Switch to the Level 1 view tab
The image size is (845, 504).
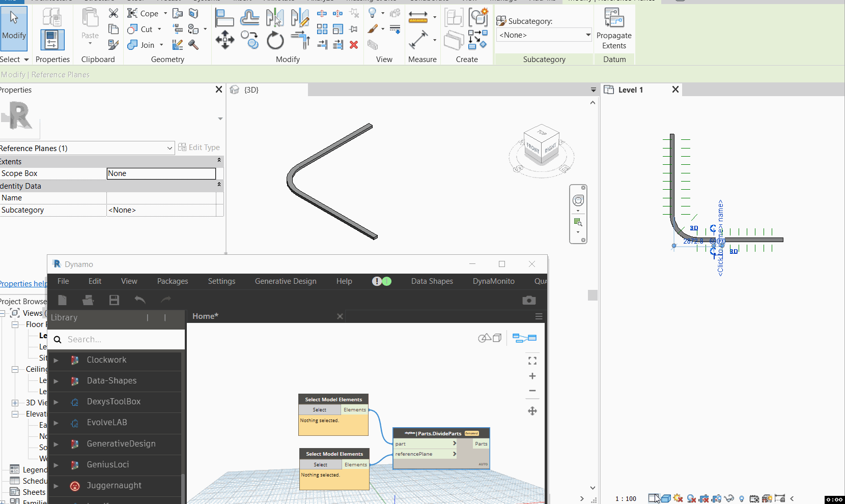pyautogui.click(x=631, y=90)
